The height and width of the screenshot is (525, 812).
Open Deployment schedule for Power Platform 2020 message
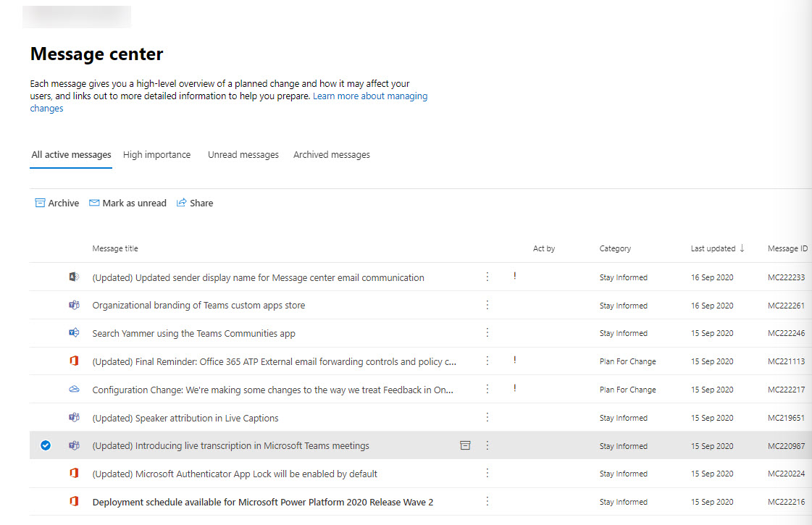tap(262, 503)
